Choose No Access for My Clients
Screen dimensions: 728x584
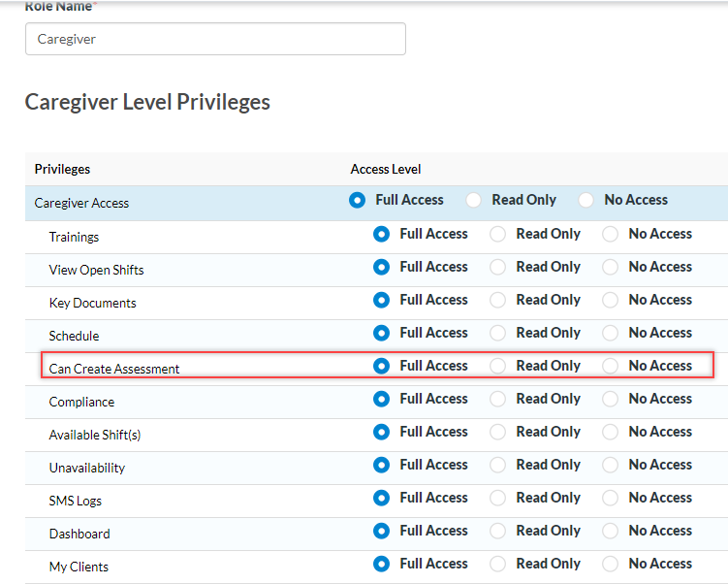pos(611,564)
